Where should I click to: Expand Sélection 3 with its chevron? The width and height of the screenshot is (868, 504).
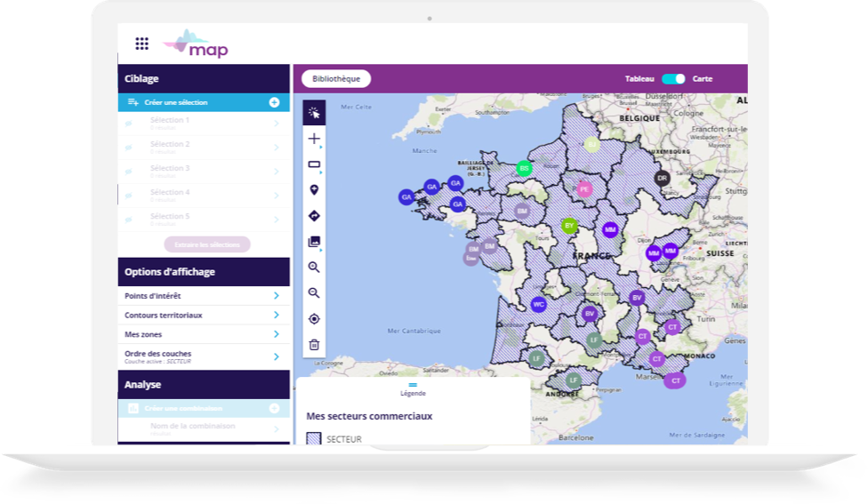(277, 172)
